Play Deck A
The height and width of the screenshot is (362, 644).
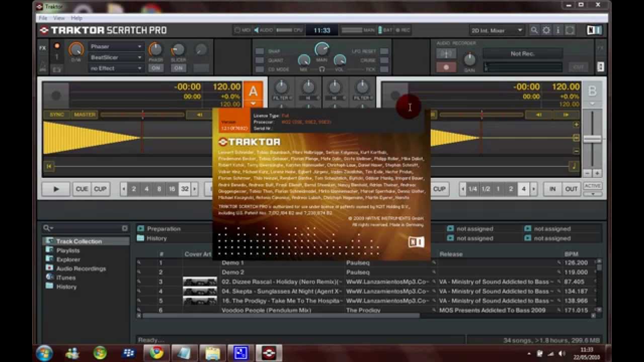pyautogui.click(x=56, y=189)
